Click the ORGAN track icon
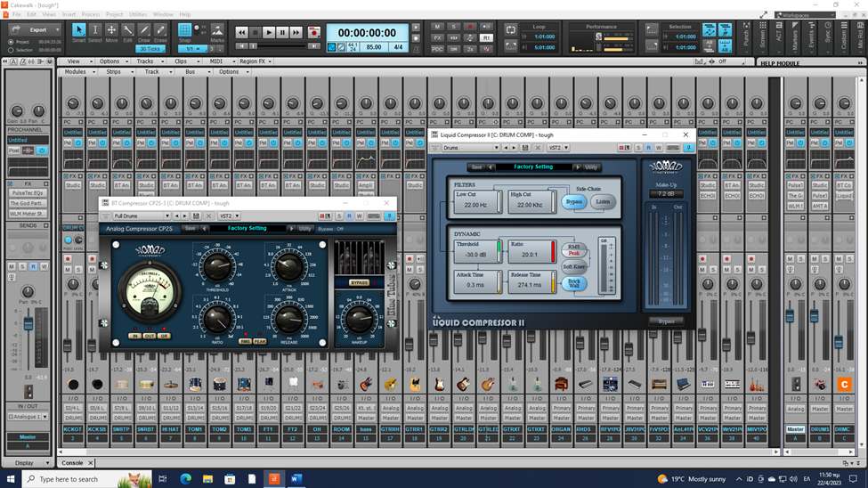This screenshot has height=488, width=868. click(x=561, y=385)
